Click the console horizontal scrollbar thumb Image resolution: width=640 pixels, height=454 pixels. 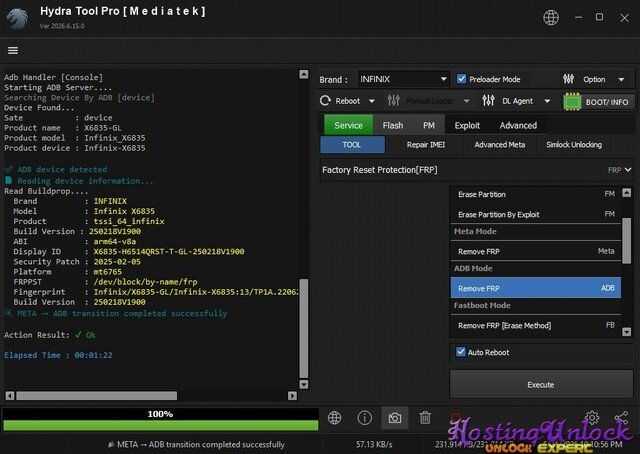click(x=97, y=395)
